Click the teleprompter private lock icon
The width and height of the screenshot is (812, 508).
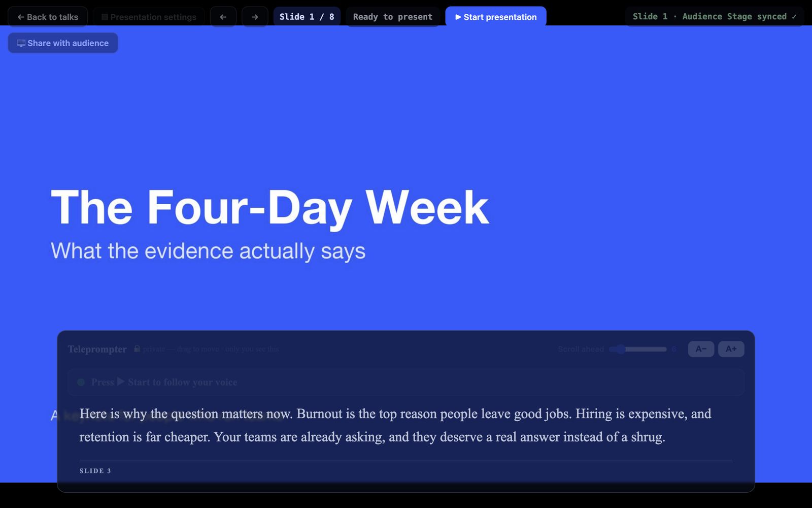[x=137, y=348]
